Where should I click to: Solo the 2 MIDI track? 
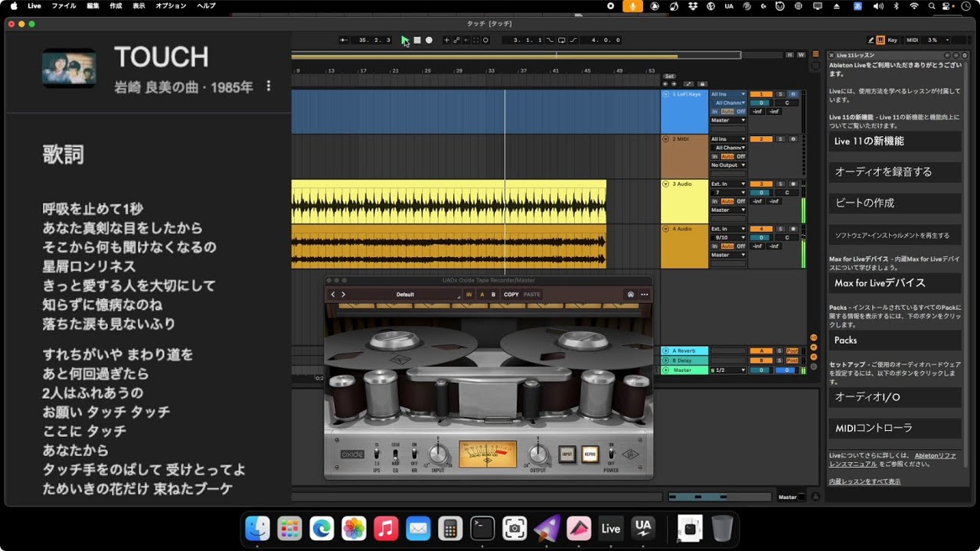tap(780, 139)
